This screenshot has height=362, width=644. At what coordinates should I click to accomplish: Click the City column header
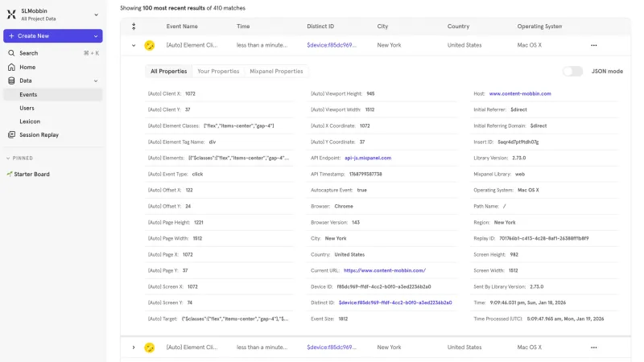coord(382,27)
